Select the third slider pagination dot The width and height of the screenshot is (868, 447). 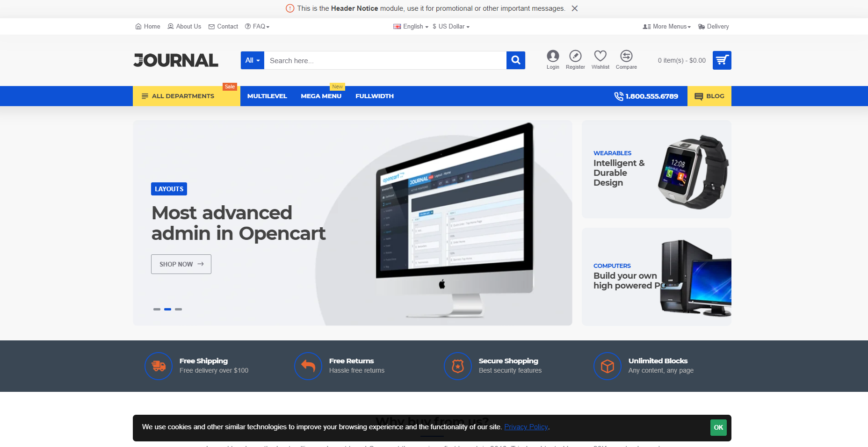point(178,309)
